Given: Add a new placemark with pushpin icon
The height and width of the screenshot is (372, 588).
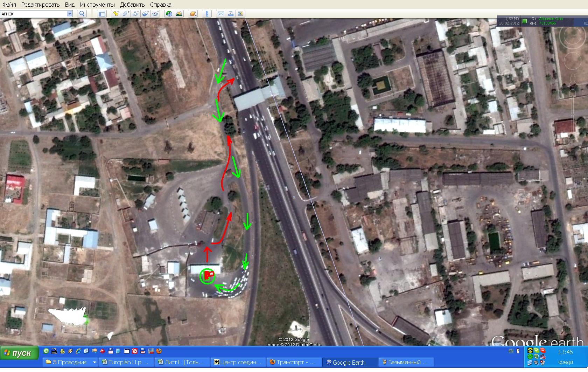Looking at the screenshot, I should pyautogui.click(x=115, y=14).
